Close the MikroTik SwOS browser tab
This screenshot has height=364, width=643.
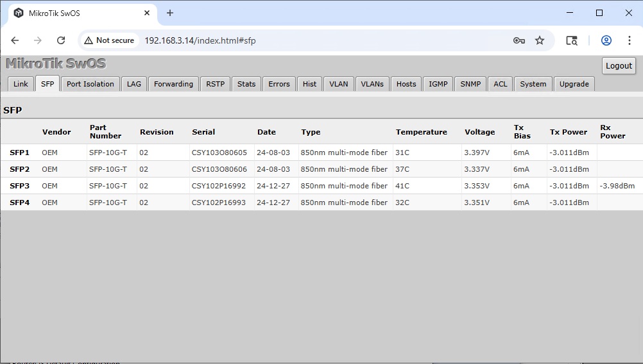[x=147, y=13]
